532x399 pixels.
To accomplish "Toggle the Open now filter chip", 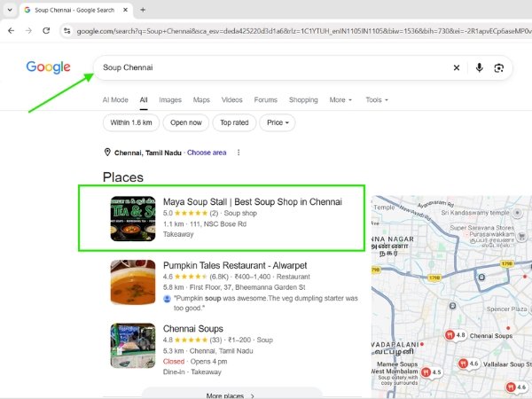I will [186, 122].
